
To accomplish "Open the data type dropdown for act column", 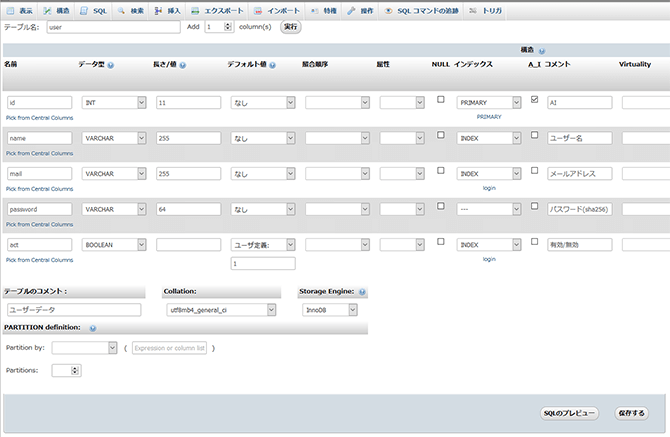I will 113,244.
